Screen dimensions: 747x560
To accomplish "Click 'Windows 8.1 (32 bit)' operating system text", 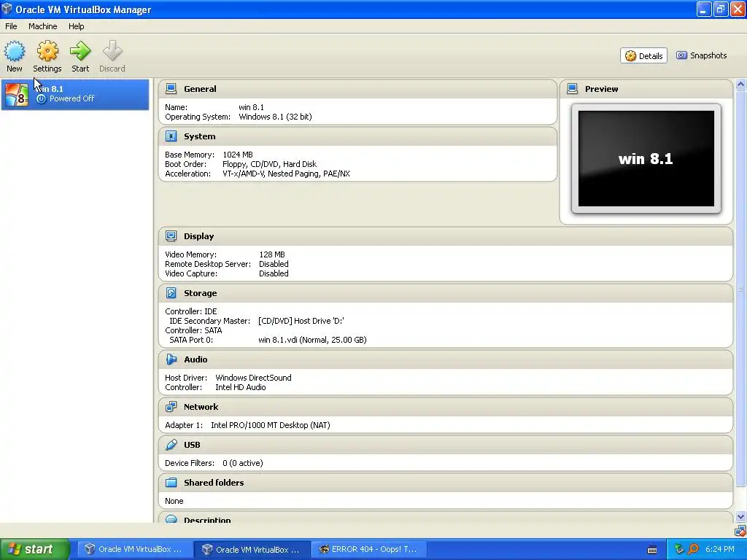I will [x=275, y=117].
